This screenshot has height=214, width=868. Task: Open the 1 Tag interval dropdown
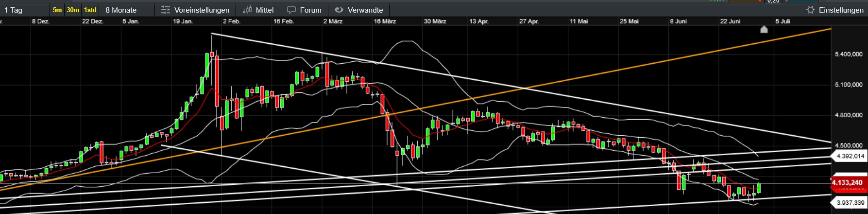point(24,10)
